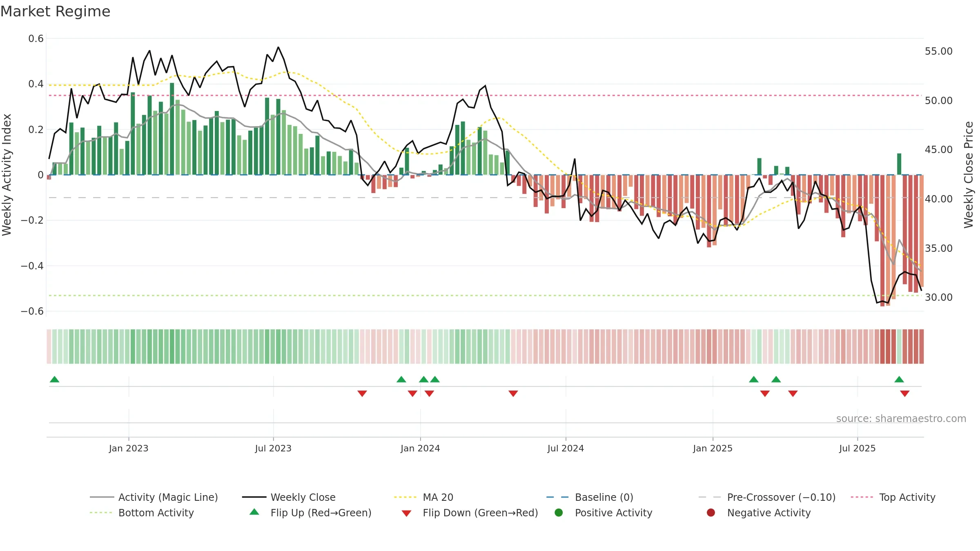
Task: Click the red Flip Down triangle icon in legend
Action: click(406, 513)
